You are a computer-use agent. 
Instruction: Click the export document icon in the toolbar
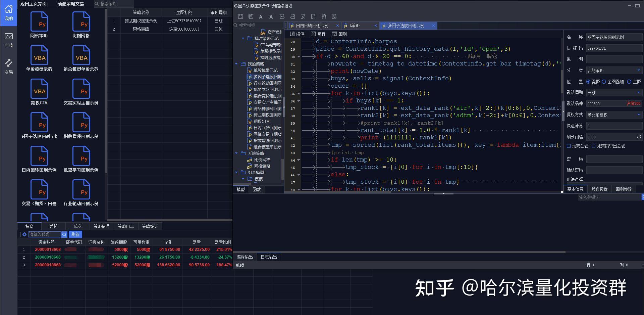(x=324, y=16)
